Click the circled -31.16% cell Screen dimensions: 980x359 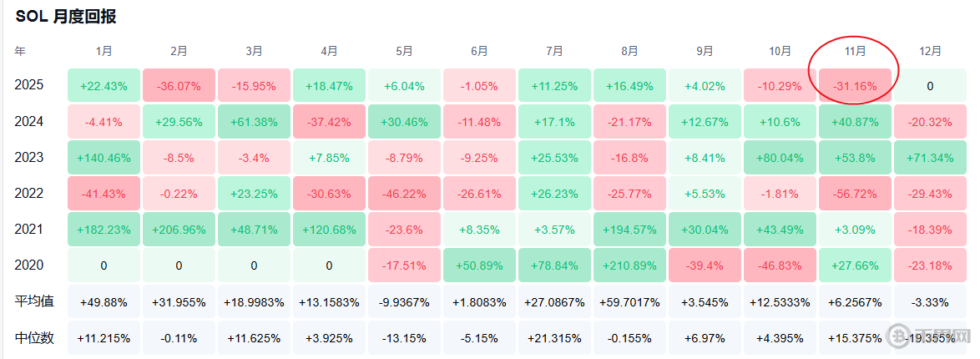click(x=855, y=85)
